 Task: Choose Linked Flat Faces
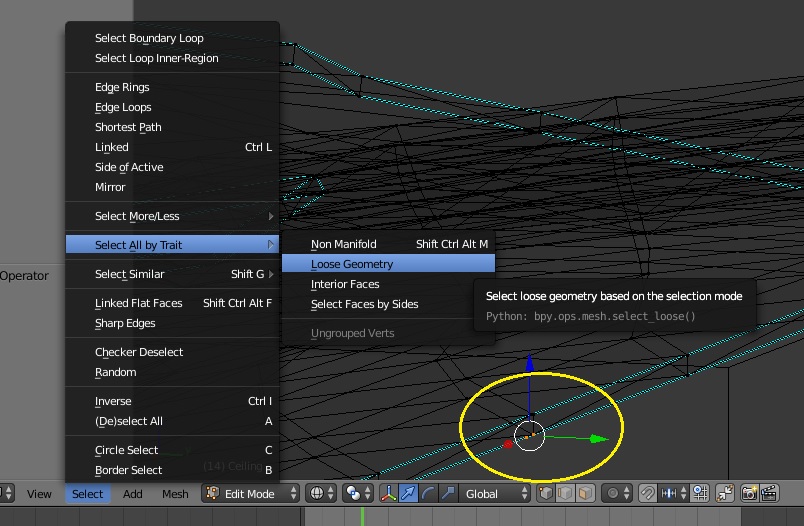[172, 303]
